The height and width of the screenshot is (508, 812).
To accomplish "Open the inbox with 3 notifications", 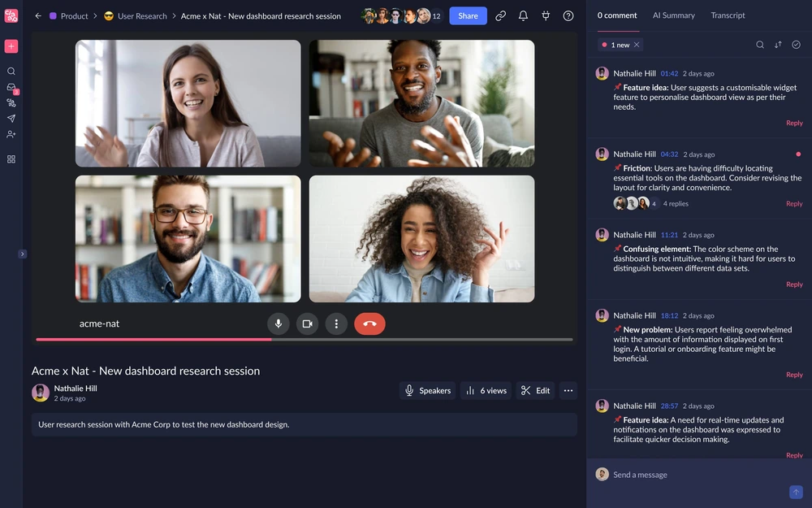I will pyautogui.click(x=11, y=87).
